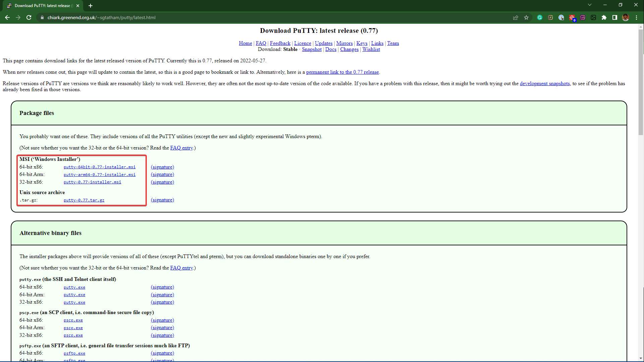Image resolution: width=644 pixels, height=362 pixels.
Task: Open signature for 64-bit x86 putty.exe
Action: (162, 287)
